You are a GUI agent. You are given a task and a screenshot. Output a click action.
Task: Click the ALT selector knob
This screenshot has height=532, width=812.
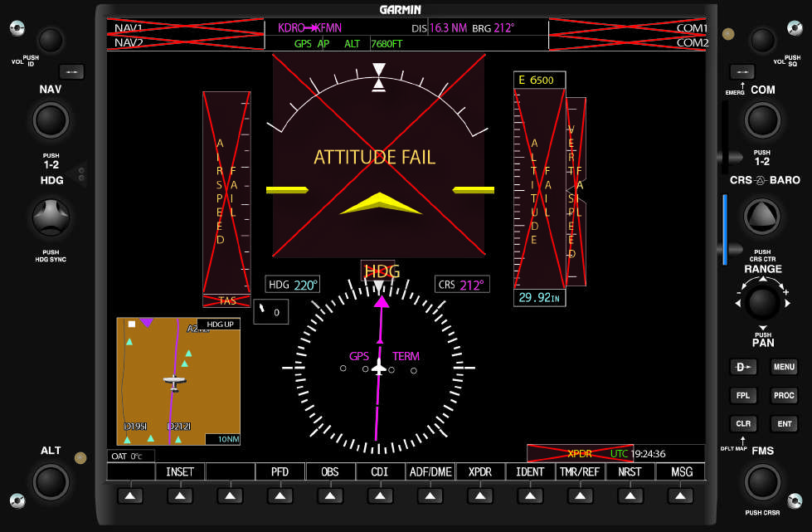point(51,482)
